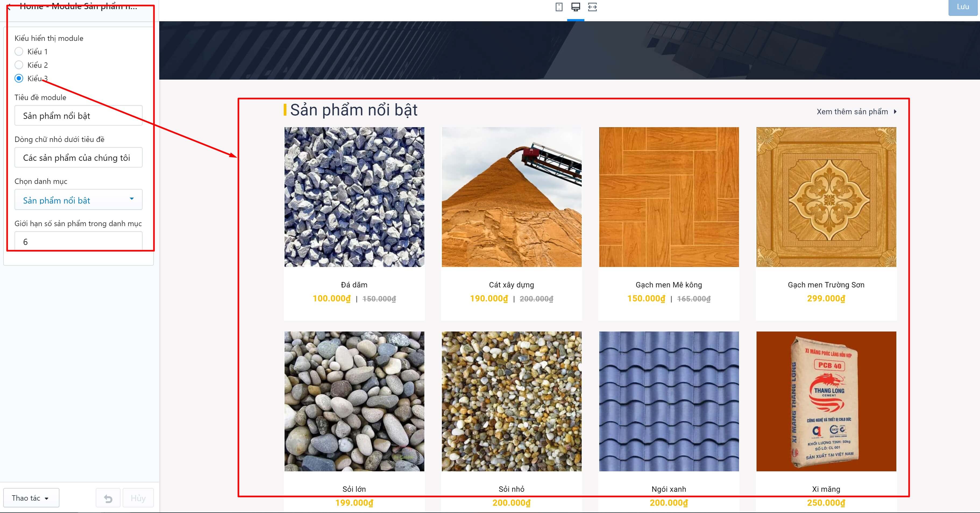The image size is (980, 513).
Task: Switch to mobile preview icon
Action: [x=559, y=7]
